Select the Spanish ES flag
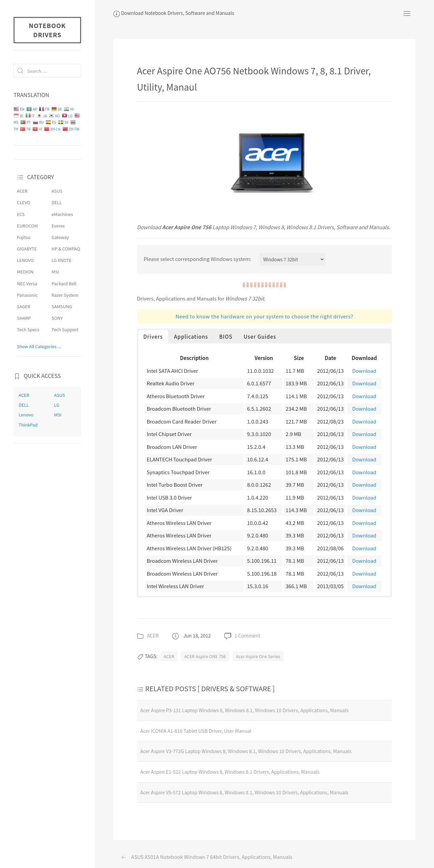The height and width of the screenshot is (868, 434). (x=48, y=122)
